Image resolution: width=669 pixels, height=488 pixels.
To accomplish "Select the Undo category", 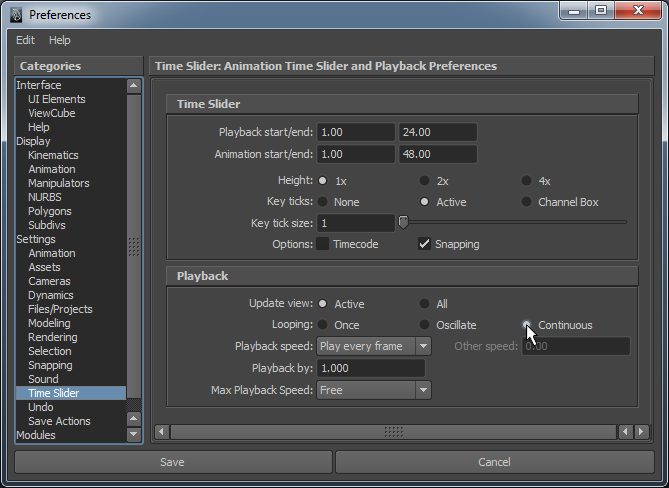I will point(41,407).
